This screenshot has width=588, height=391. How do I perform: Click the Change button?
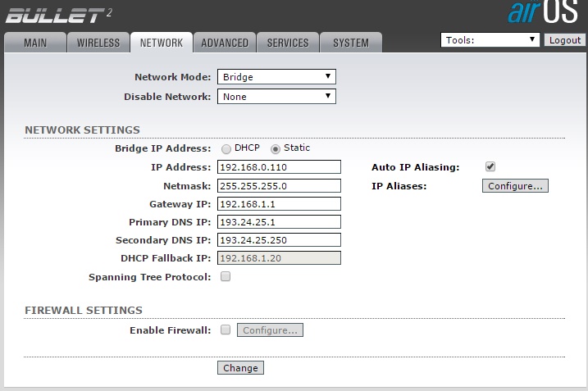(x=240, y=368)
